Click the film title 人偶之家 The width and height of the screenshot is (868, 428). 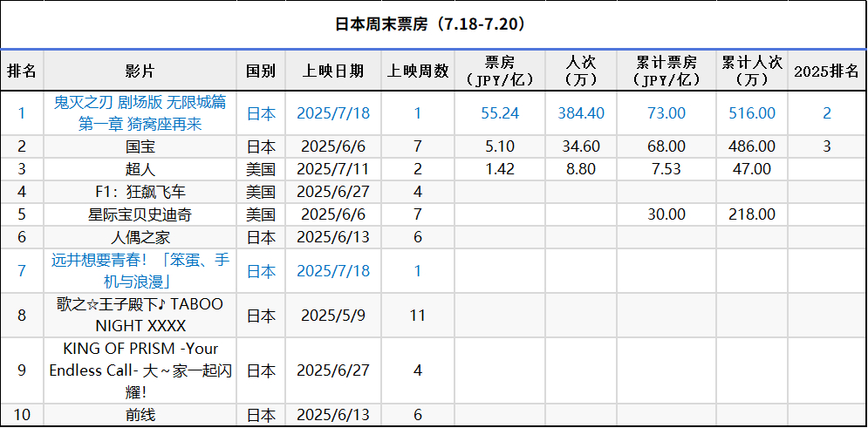140,237
